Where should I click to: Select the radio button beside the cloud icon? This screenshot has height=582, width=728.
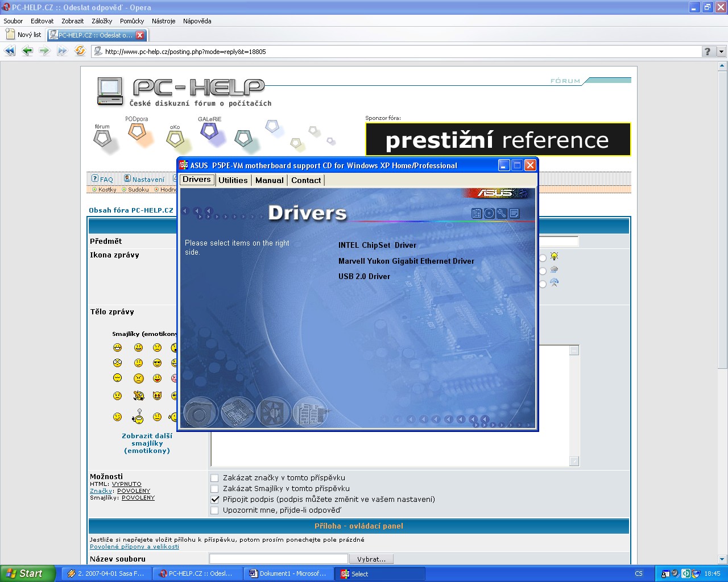click(x=543, y=271)
